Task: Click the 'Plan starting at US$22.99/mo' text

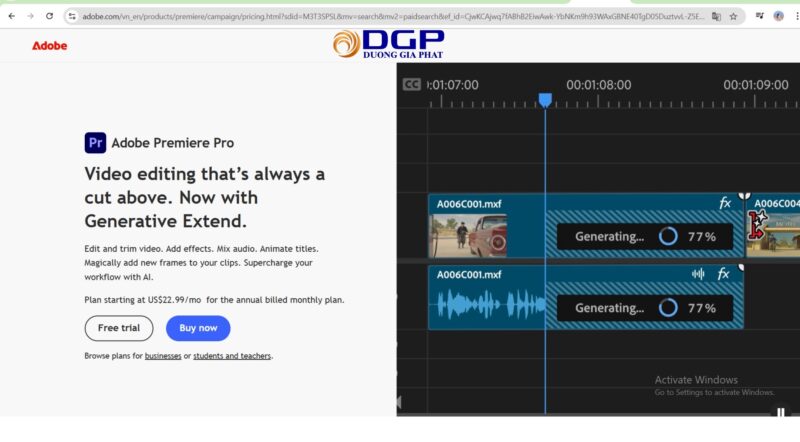Action: point(143,300)
